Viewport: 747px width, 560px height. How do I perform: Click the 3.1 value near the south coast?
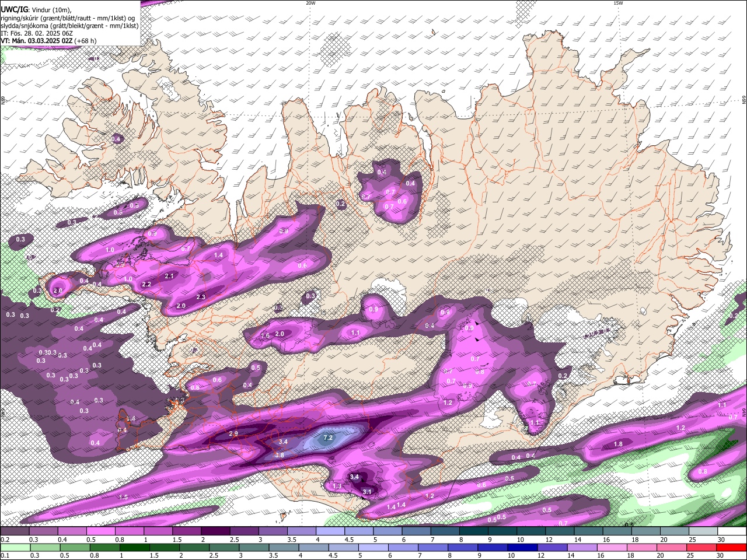click(x=367, y=492)
